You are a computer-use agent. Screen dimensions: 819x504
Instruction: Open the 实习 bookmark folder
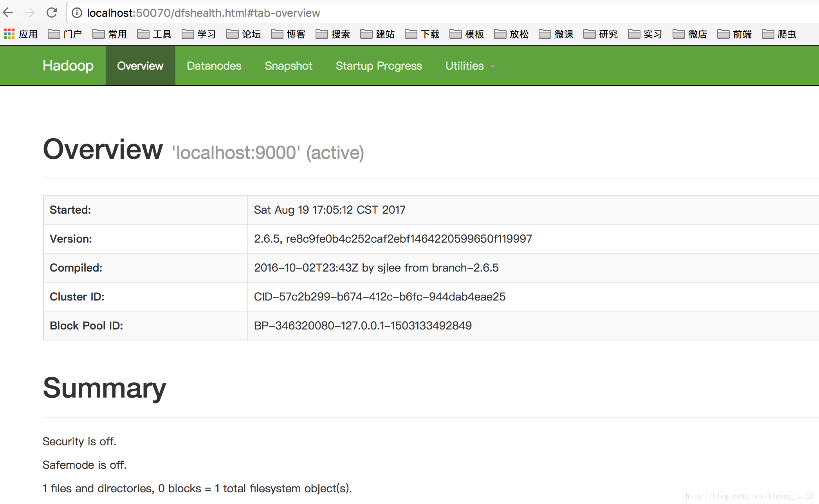645,34
